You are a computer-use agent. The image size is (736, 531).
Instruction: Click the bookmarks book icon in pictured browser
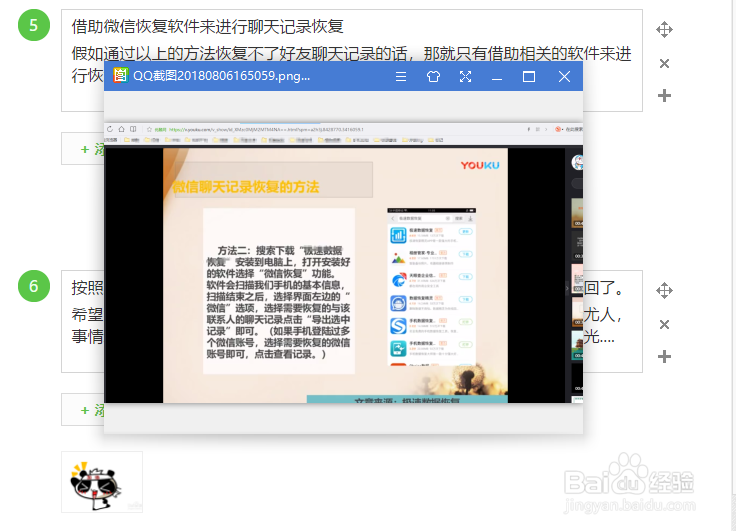click(133, 129)
